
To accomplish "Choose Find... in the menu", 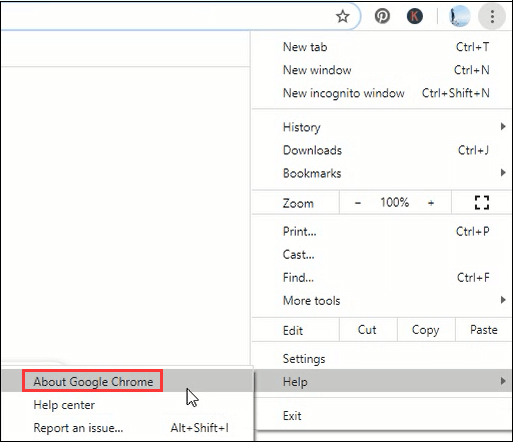I will click(x=382, y=278).
